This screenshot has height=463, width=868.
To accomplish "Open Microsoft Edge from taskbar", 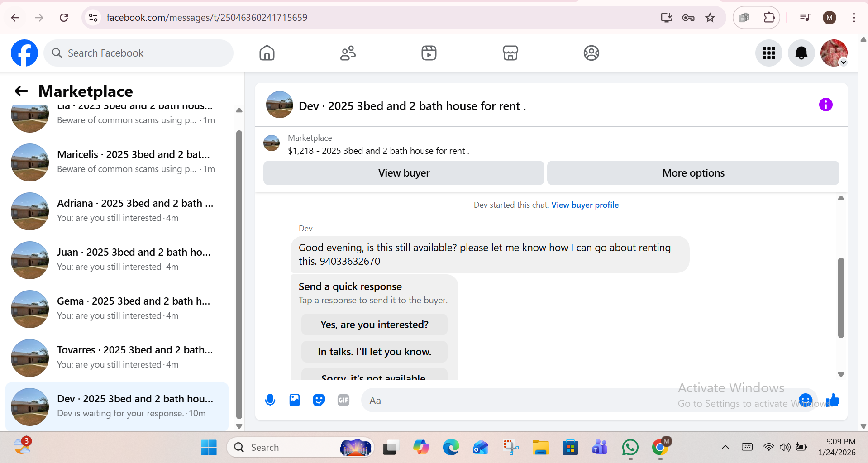I will coord(451,448).
